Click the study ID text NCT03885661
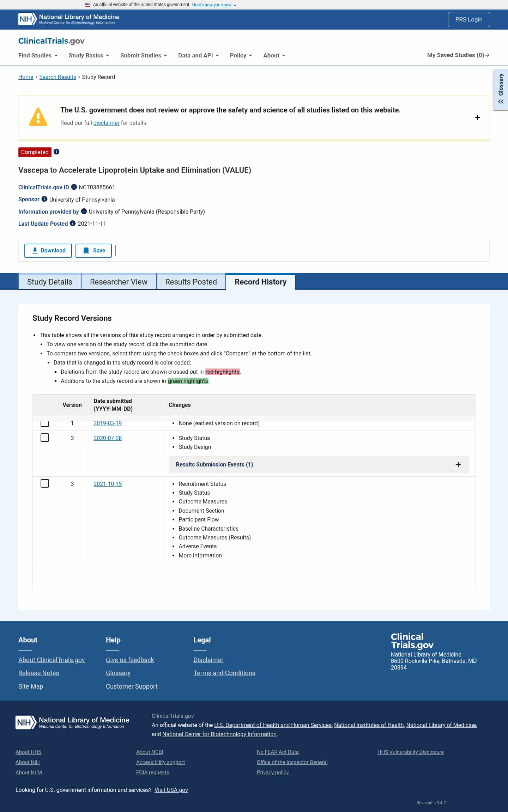 point(97,187)
